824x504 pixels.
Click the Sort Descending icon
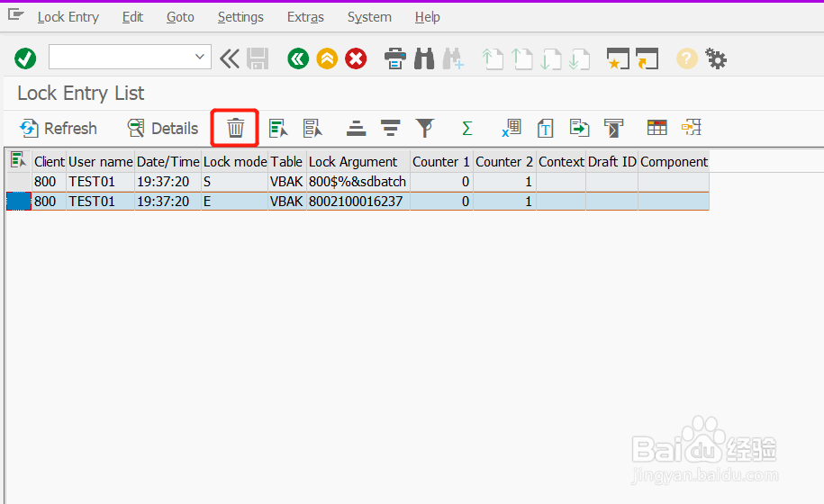point(390,128)
